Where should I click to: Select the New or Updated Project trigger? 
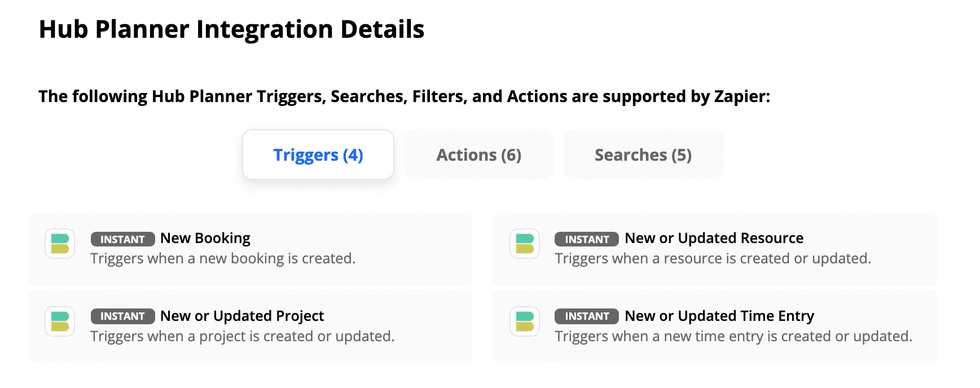click(241, 315)
